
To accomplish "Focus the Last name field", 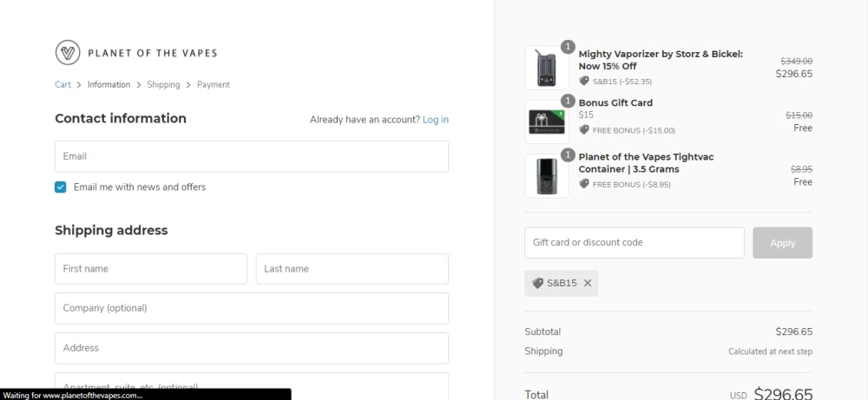I will click(352, 269).
